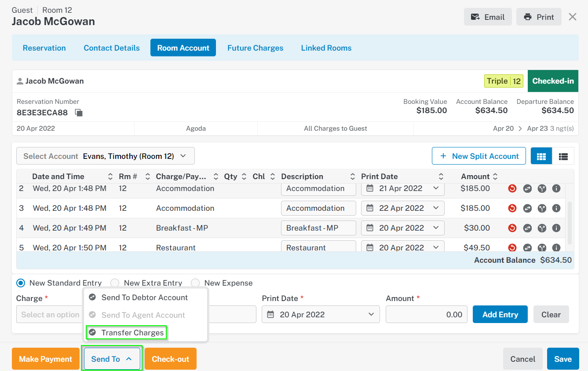This screenshot has height=371, width=588.
Task: Click transfer arrows icon on $185.00 row 2
Action: [527, 188]
